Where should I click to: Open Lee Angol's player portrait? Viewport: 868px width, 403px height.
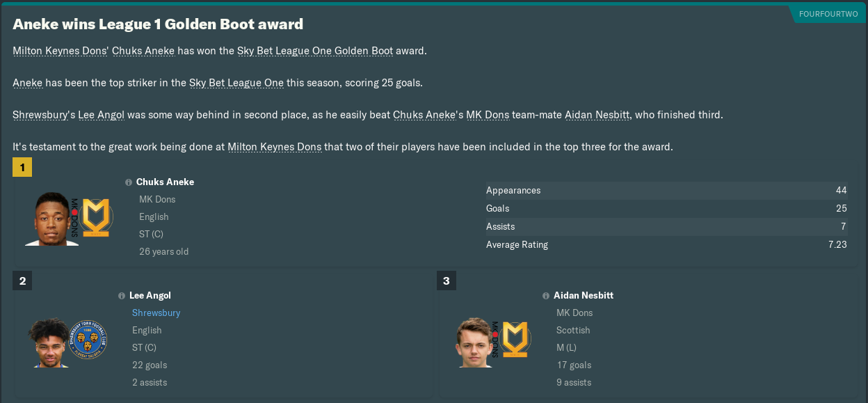pyautogui.click(x=49, y=342)
